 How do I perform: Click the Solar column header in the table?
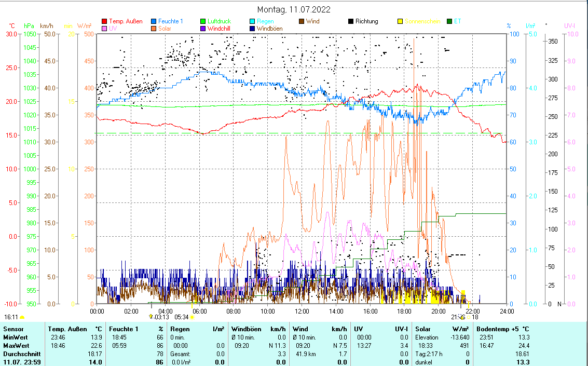pos(423,329)
